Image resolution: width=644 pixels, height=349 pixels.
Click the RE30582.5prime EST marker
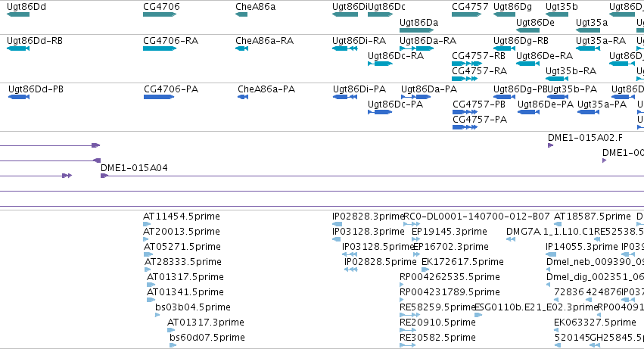click(407, 346)
